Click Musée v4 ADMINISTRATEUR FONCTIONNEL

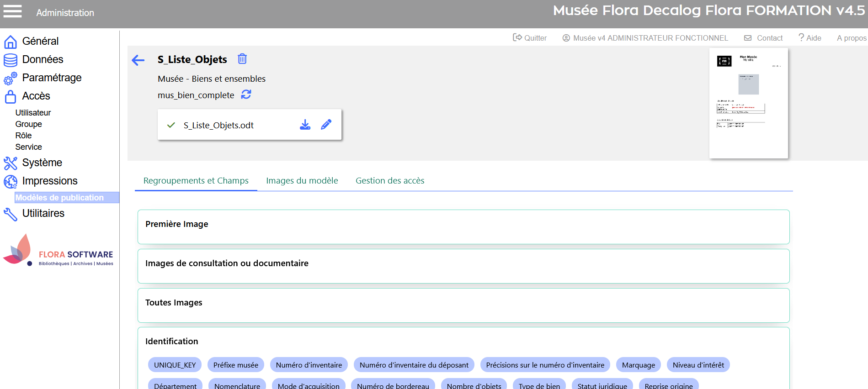pos(650,38)
